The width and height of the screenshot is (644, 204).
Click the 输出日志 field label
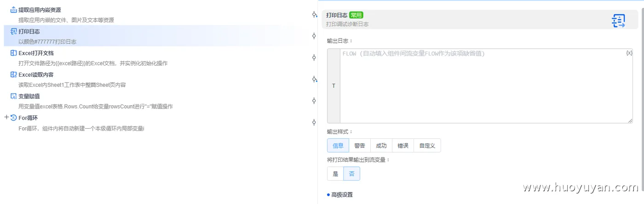coord(340,41)
